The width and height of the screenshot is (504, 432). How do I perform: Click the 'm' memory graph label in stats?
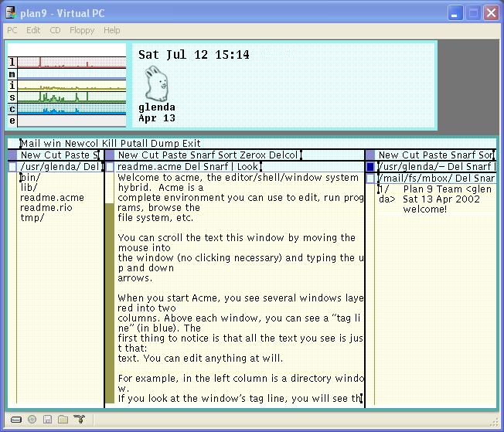pyautogui.click(x=12, y=74)
